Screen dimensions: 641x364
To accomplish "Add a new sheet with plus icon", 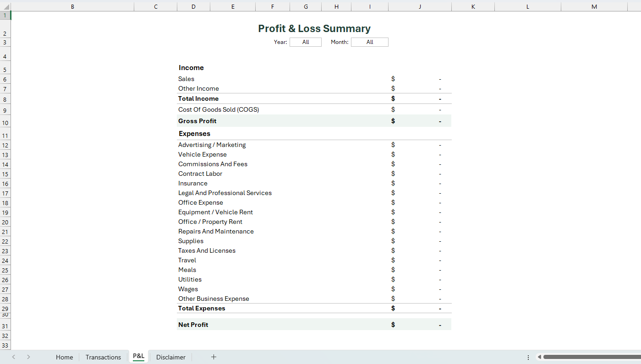I will [214, 357].
